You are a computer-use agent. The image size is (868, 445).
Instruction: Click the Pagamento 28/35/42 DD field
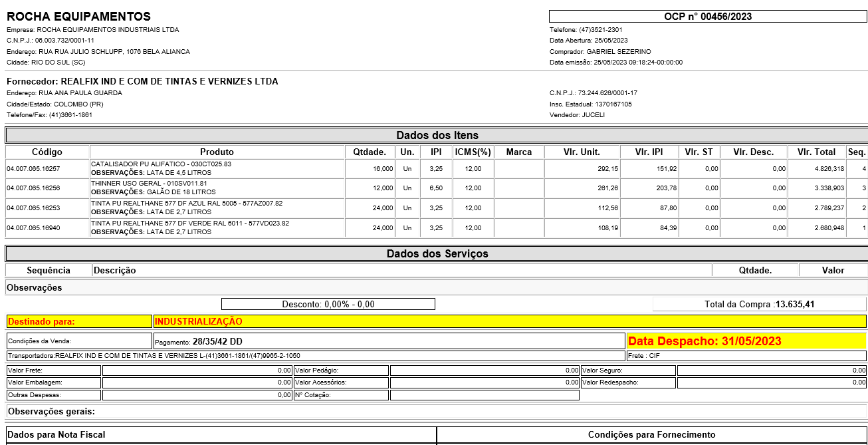[389, 341]
